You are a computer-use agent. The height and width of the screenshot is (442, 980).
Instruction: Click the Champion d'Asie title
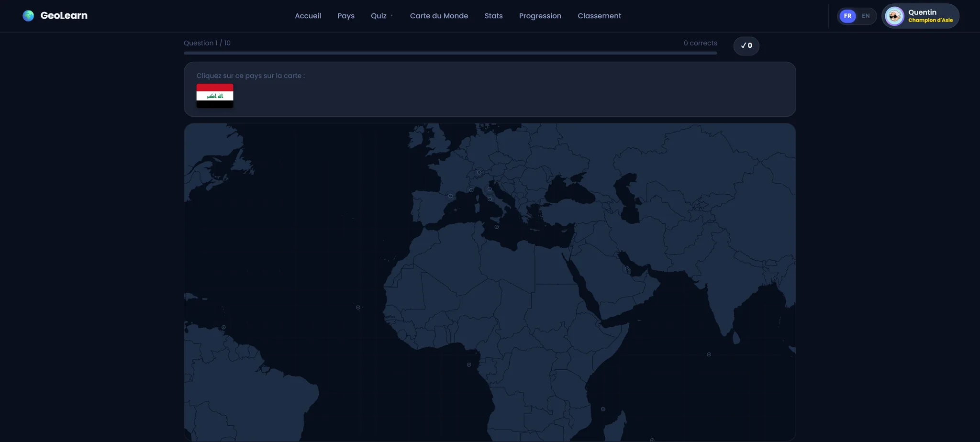930,20
